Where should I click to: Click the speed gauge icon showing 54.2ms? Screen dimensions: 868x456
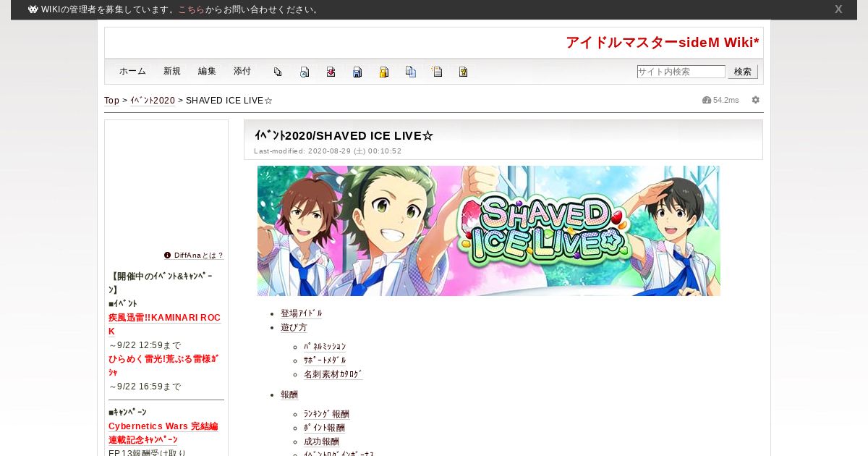pos(707,100)
